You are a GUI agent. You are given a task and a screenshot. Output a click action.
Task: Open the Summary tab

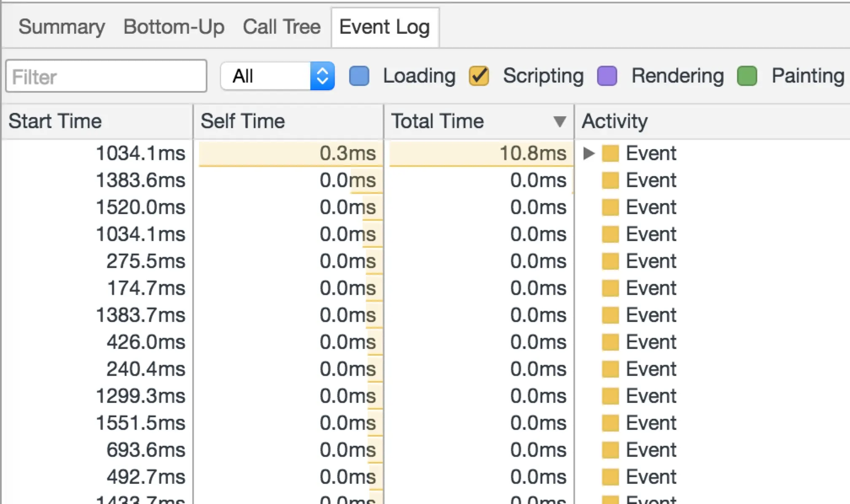pos(62,27)
